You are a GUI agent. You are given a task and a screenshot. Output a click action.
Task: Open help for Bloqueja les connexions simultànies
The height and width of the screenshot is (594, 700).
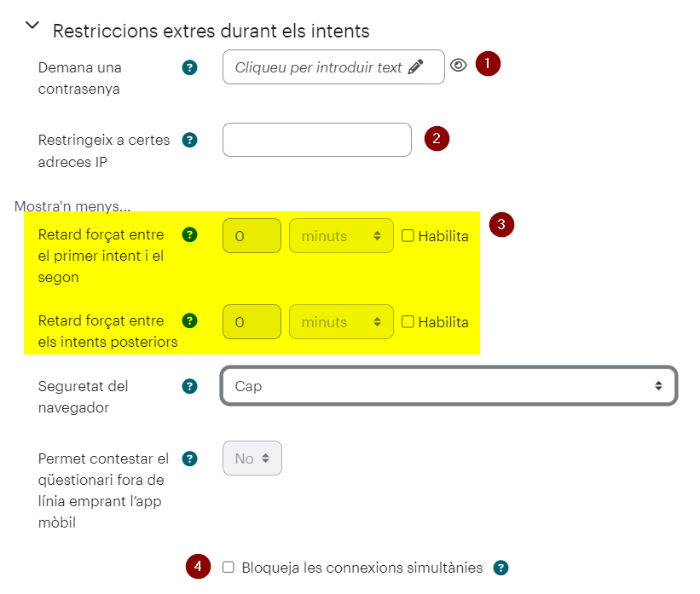tap(500, 568)
